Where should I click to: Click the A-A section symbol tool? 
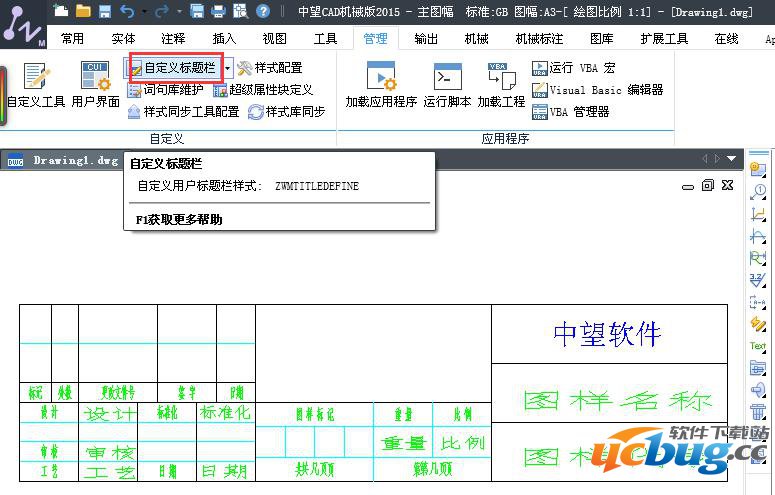click(x=757, y=302)
